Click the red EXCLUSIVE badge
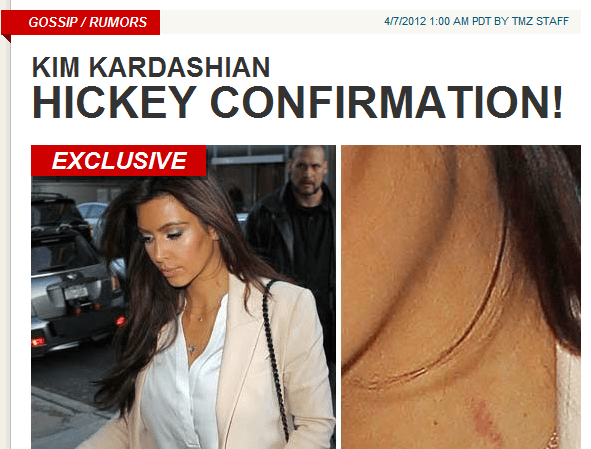Image resolution: width=591 pixels, height=449 pixels. [x=119, y=161]
